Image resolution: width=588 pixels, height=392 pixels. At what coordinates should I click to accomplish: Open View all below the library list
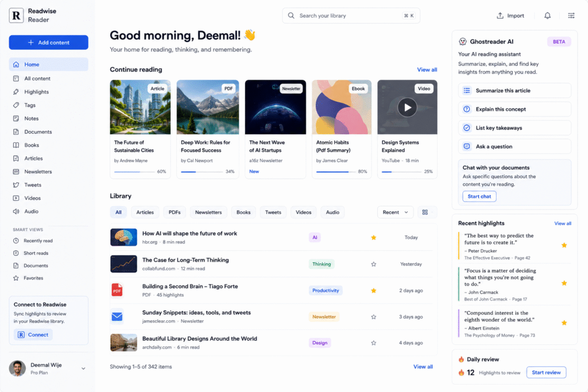click(x=423, y=367)
